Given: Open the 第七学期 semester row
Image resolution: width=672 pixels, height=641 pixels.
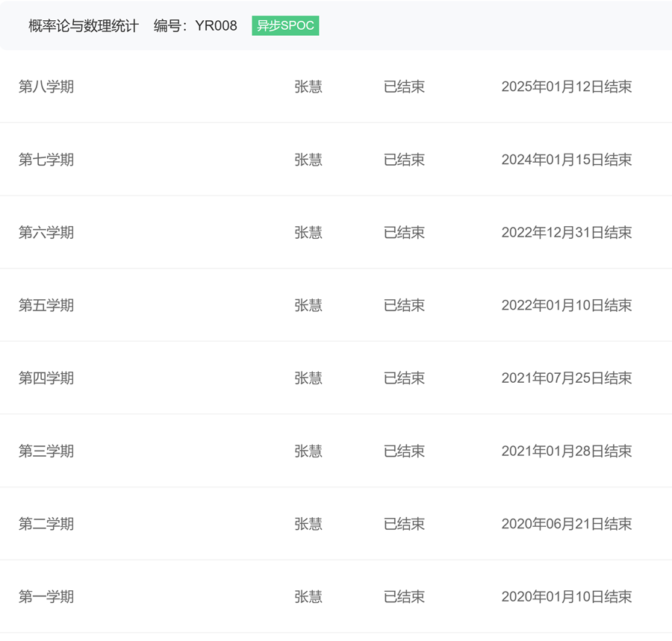Looking at the screenshot, I should 336,159.
